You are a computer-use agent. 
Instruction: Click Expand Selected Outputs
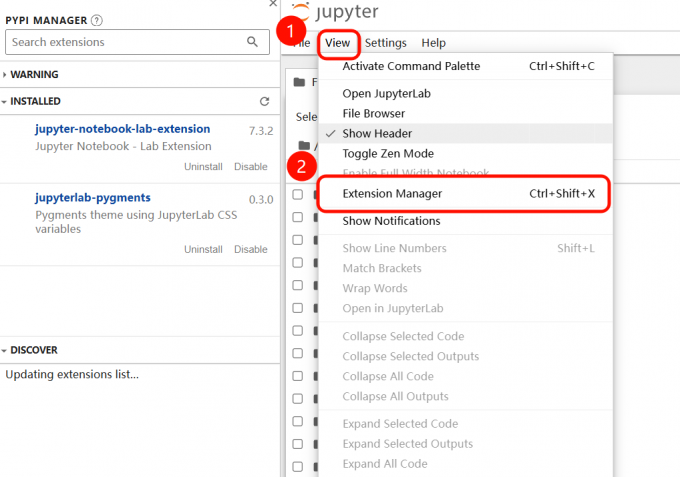[x=466, y=444]
